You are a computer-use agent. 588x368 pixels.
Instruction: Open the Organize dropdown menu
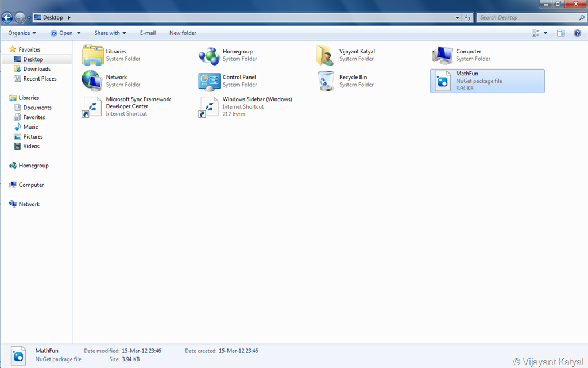pyautogui.click(x=22, y=33)
